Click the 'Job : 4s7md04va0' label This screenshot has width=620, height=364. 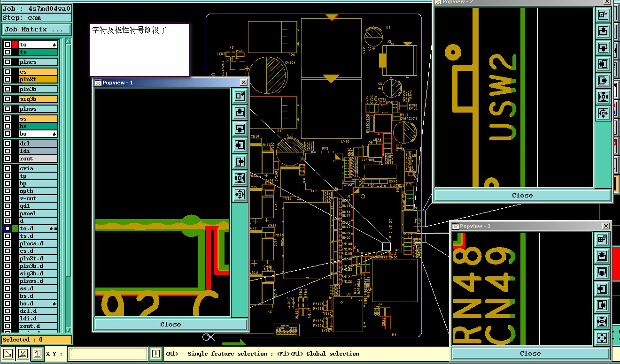[x=36, y=8]
